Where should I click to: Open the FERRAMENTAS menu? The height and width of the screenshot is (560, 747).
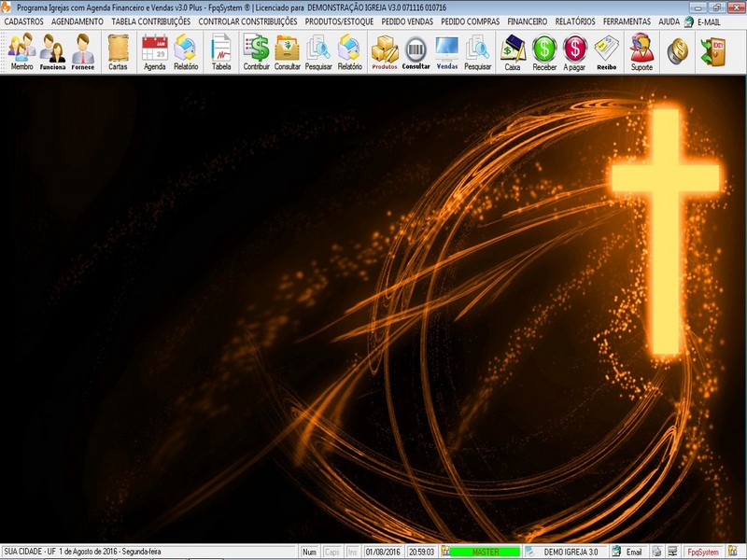[x=627, y=21]
